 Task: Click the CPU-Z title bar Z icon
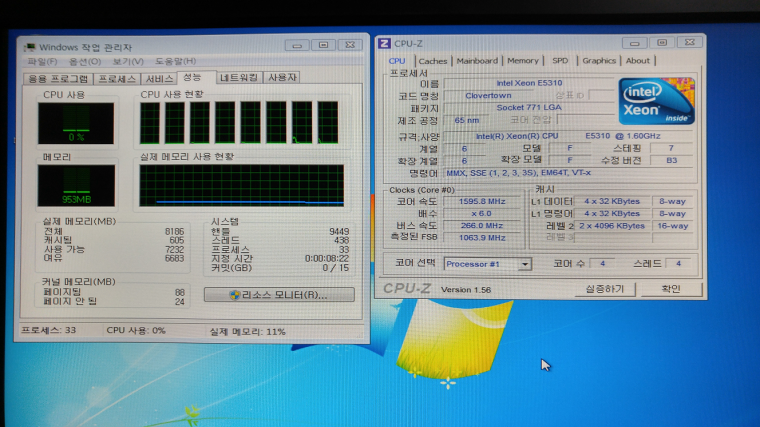pos(384,43)
